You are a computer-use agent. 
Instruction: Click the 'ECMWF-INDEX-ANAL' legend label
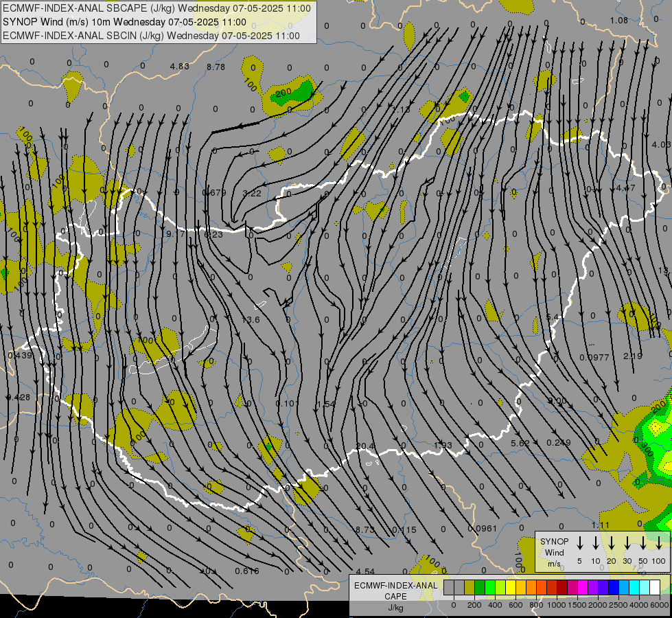point(395,586)
